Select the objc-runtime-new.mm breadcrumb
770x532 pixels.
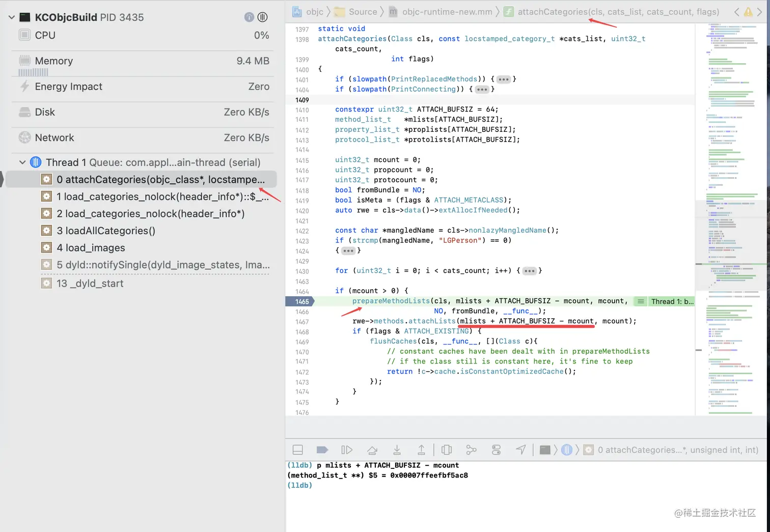coord(447,12)
